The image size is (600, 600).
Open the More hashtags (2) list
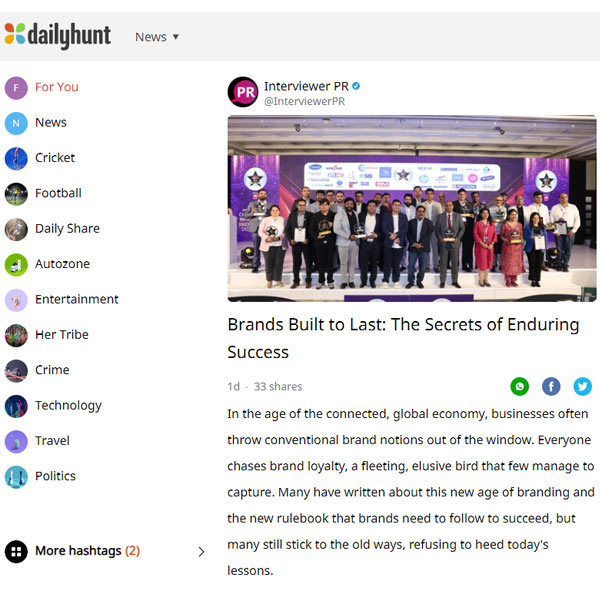tap(87, 551)
